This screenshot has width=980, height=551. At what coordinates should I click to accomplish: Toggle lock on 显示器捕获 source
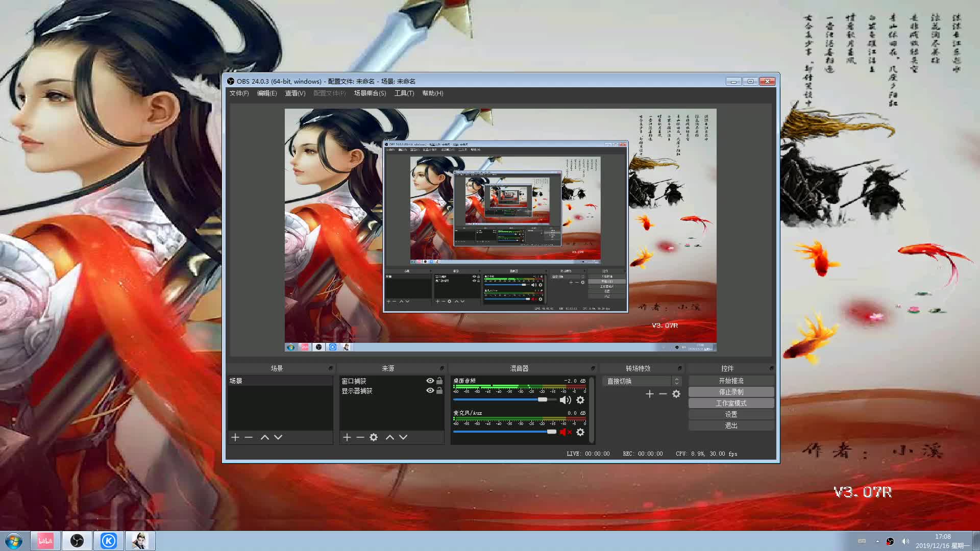(x=439, y=390)
